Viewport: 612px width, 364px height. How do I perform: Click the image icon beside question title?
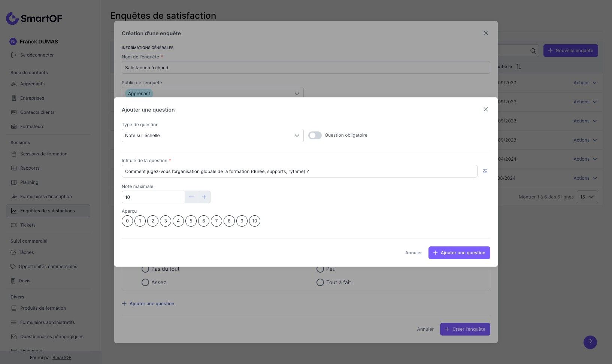pyautogui.click(x=485, y=171)
